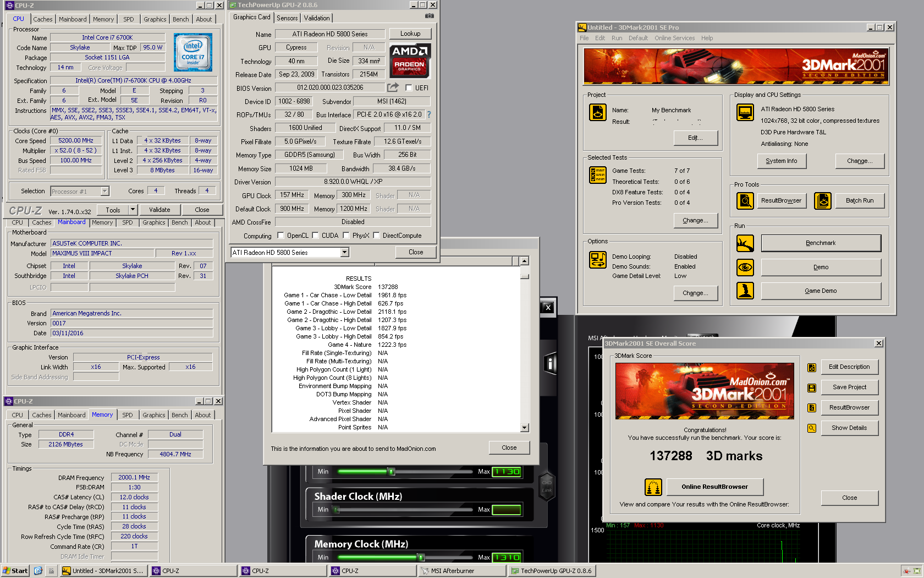The height and width of the screenshot is (578, 924).
Task: Click the Edit Description icon in Overall Score
Action: (812, 367)
